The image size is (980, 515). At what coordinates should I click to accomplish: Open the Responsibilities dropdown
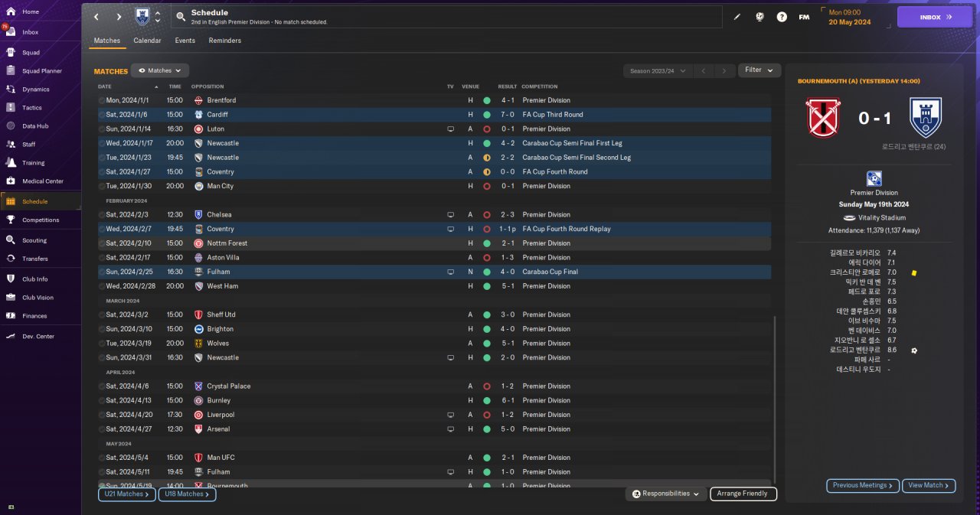665,494
